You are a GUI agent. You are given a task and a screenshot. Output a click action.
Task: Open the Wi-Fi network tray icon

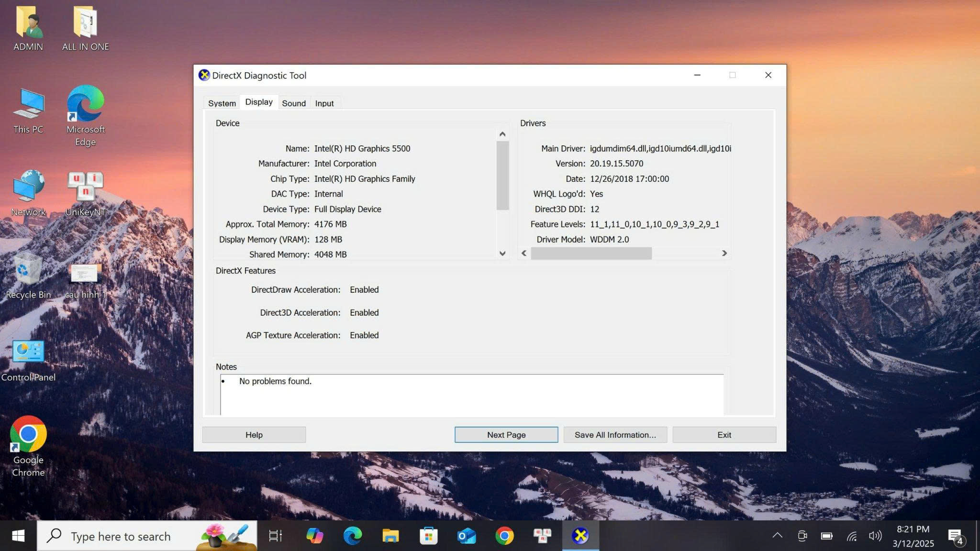pyautogui.click(x=851, y=536)
